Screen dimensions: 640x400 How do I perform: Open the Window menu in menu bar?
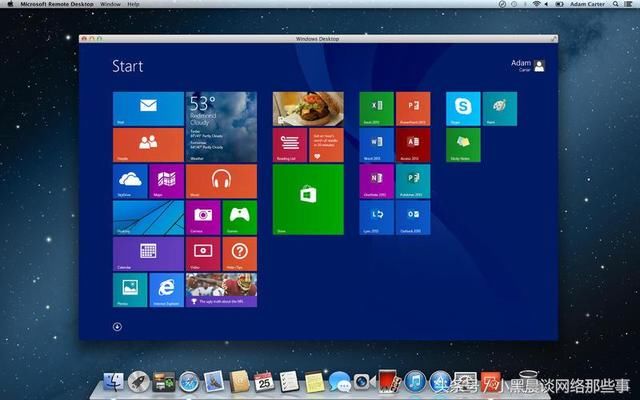(x=112, y=4)
